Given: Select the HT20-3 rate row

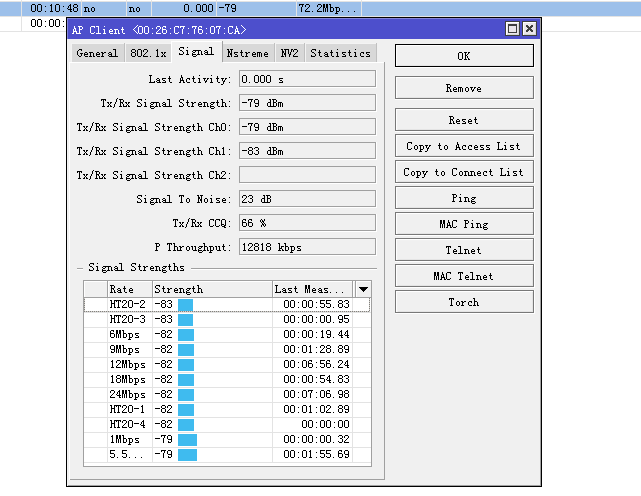Looking at the screenshot, I should (x=227, y=319).
